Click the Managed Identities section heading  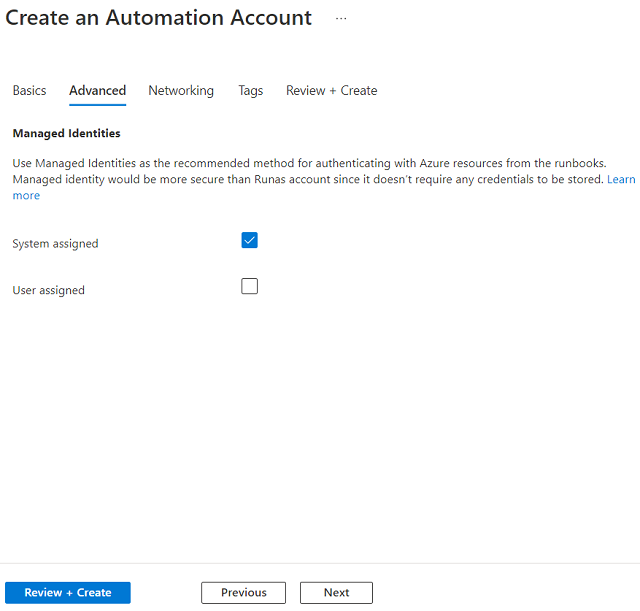66,133
